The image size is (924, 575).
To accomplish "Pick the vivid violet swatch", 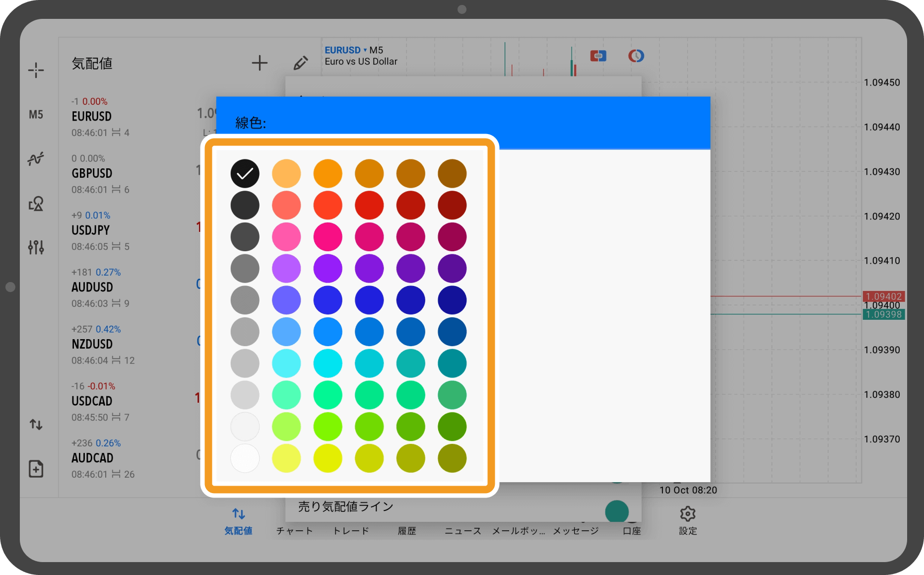I will [328, 269].
